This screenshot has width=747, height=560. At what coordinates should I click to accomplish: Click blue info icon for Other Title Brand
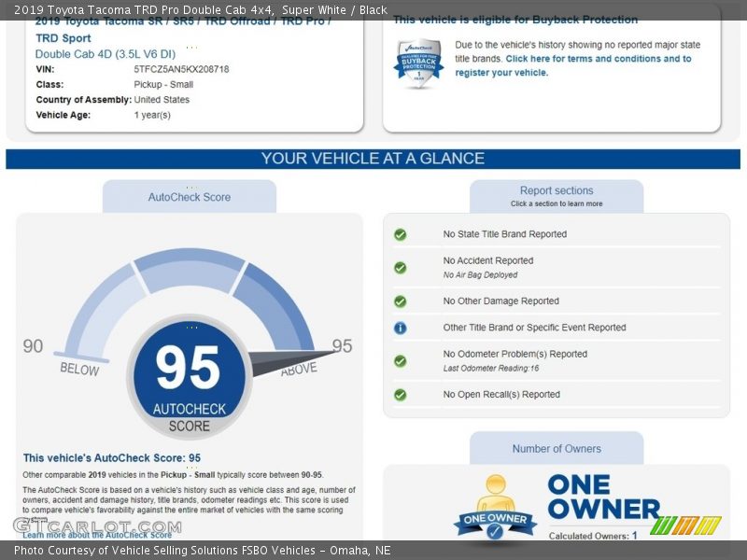pyautogui.click(x=401, y=328)
